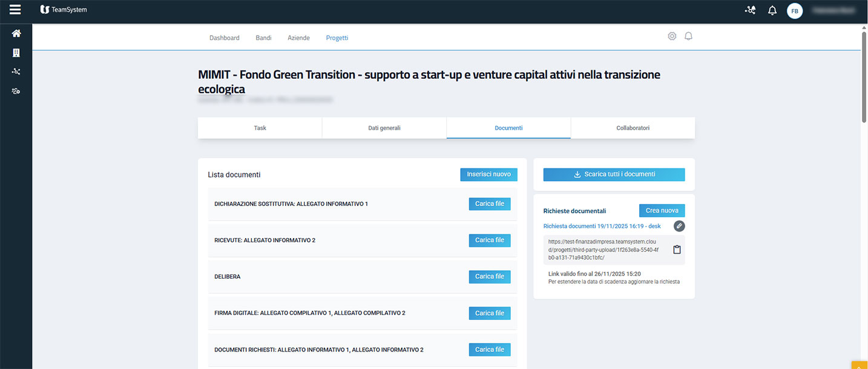Viewport: 868px width, 369px height.
Task: Click the network nodes icon in sidebar
Action: tap(16, 71)
